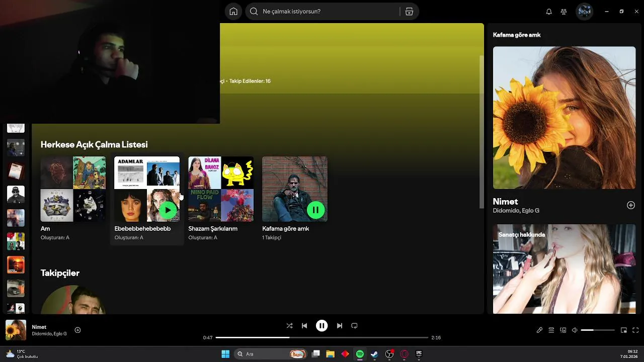Image resolution: width=644 pixels, height=362 pixels.
Task: Skip to the next track
Action: [340, 326]
